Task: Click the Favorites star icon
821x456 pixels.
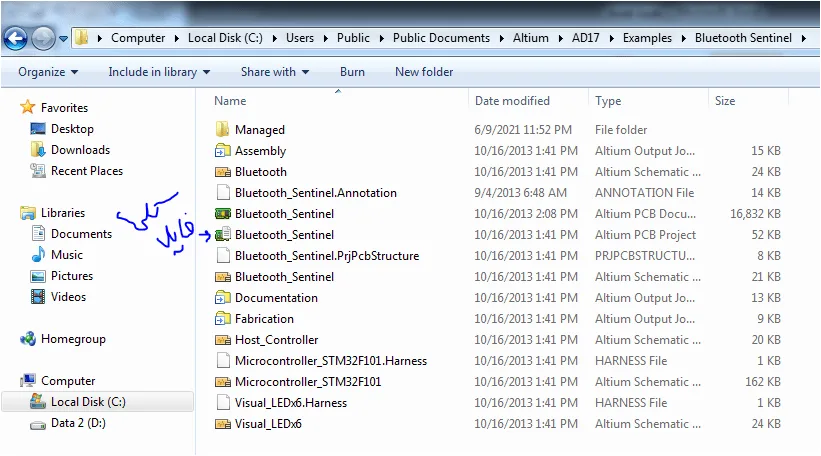Action: tap(27, 107)
